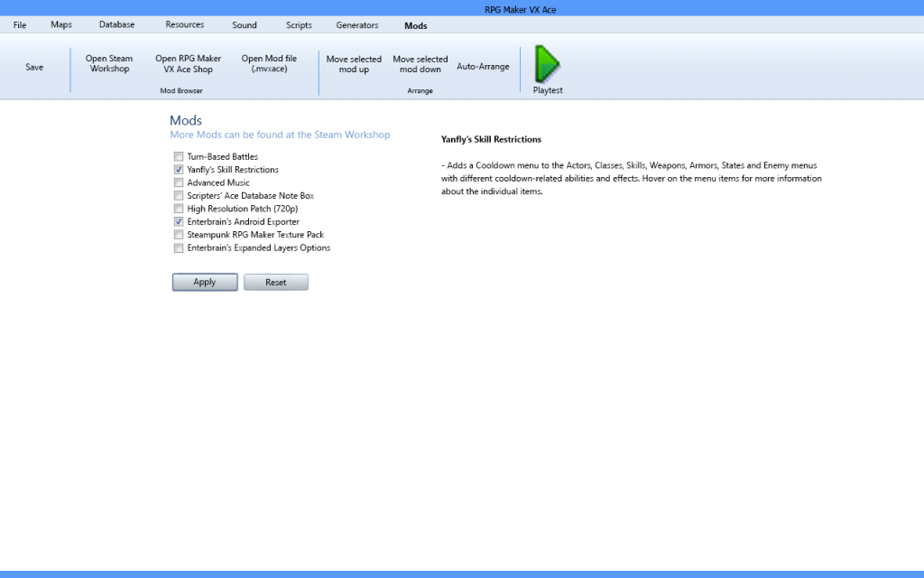
Task: Click Save in the ribbon
Action: [34, 67]
